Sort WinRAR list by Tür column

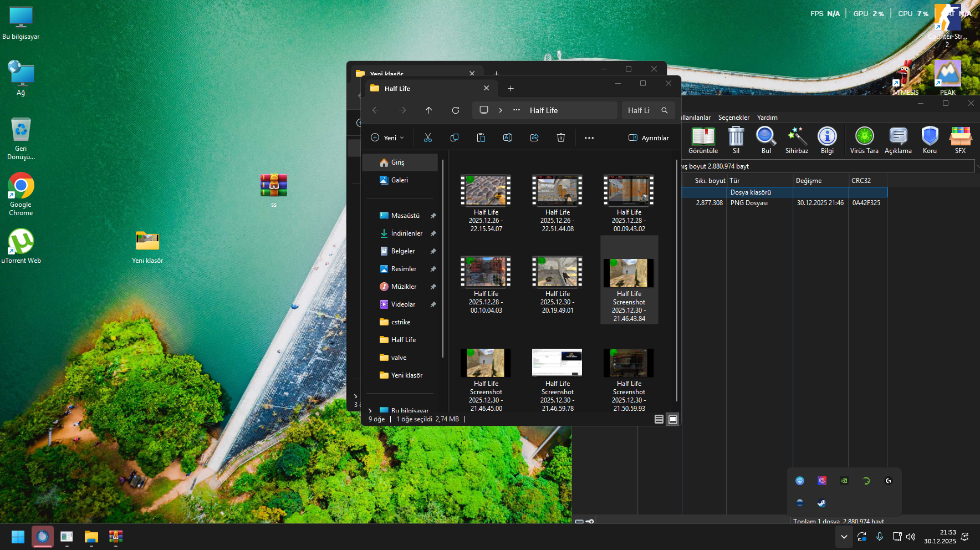point(759,181)
